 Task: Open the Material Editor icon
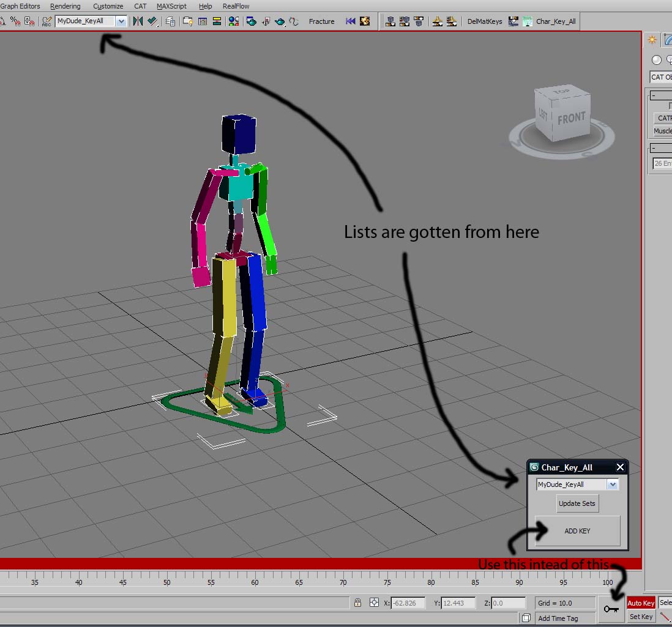coord(233,21)
